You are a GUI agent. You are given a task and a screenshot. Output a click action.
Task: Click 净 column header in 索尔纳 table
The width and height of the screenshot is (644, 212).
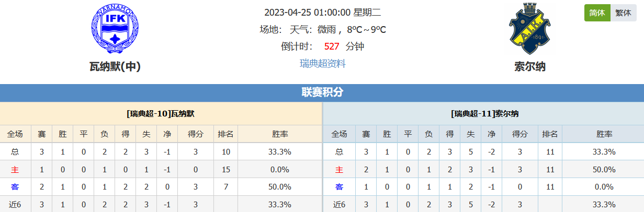[491, 134]
